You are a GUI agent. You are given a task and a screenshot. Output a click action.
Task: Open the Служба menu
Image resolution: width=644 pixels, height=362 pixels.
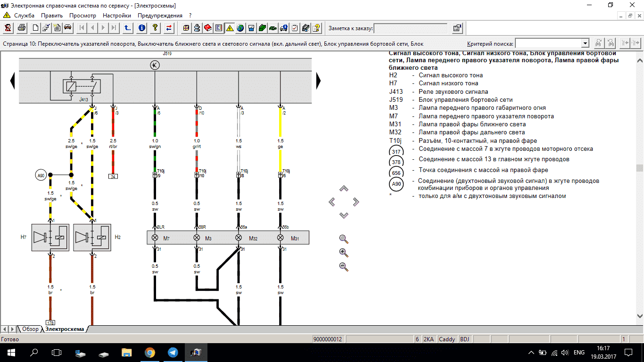pos(24,16)
